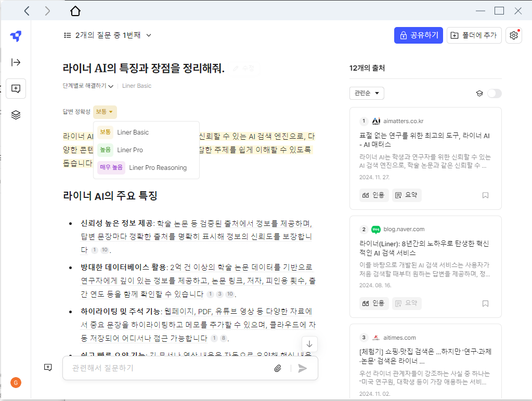Click the 공유하기 share button
This screenshot has height=401, width=532.
pyautogui.click(x=418, y=35)
